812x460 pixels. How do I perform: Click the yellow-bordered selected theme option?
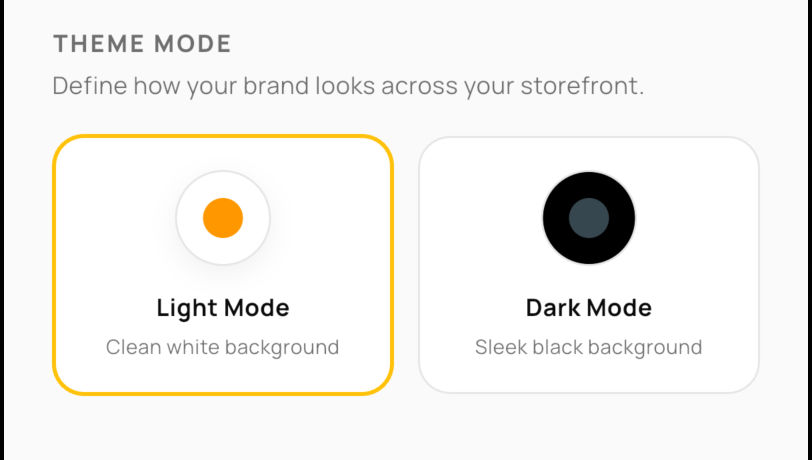223,265
